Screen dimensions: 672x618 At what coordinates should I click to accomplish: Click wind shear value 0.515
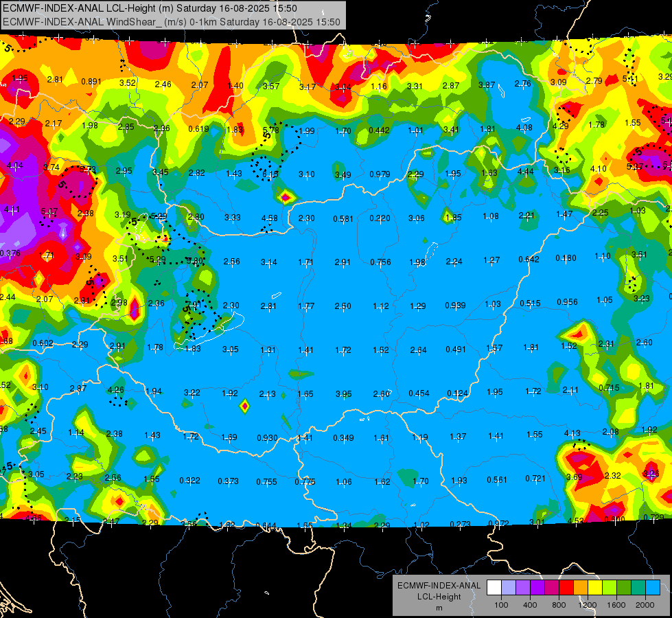click(530, 304)
